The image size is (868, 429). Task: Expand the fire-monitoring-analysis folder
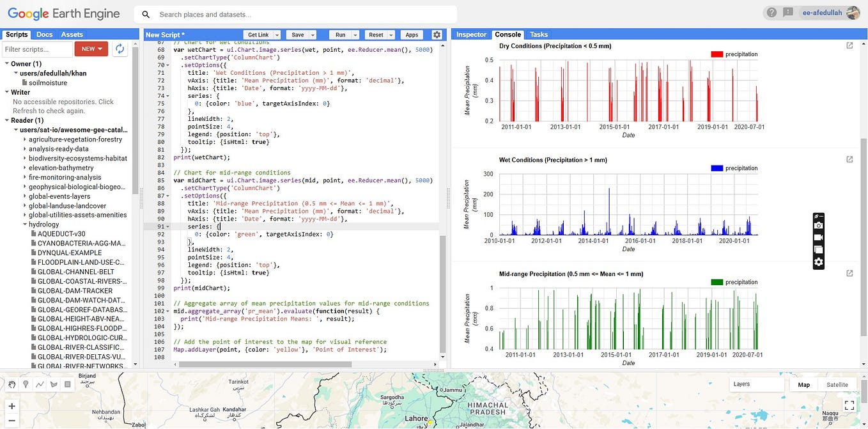pos(24,177)
